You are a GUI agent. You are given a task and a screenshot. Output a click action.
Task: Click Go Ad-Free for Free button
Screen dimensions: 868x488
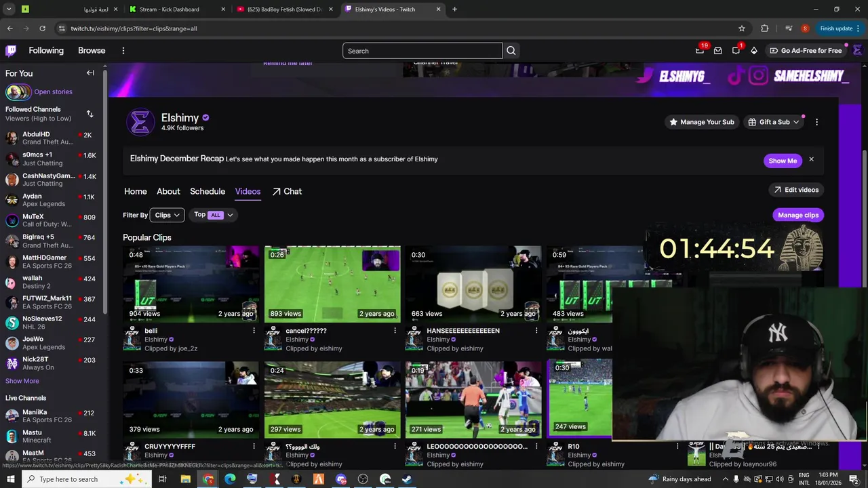click(805, 51)
